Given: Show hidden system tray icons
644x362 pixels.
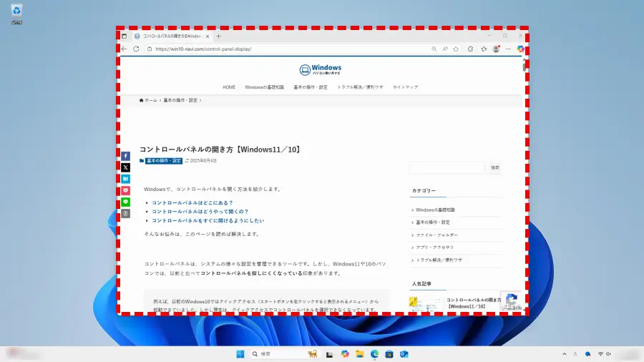Looking at the screenshot, I should 565,354.
